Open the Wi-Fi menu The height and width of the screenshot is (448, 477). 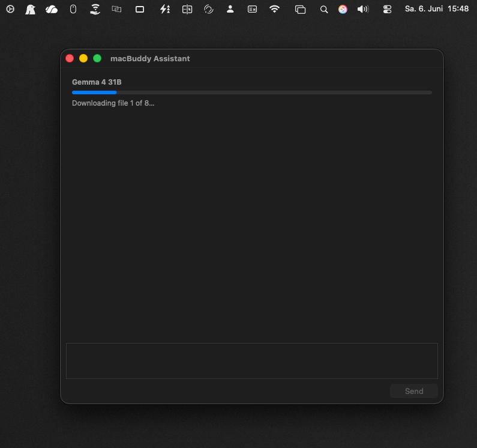(274, 9)
